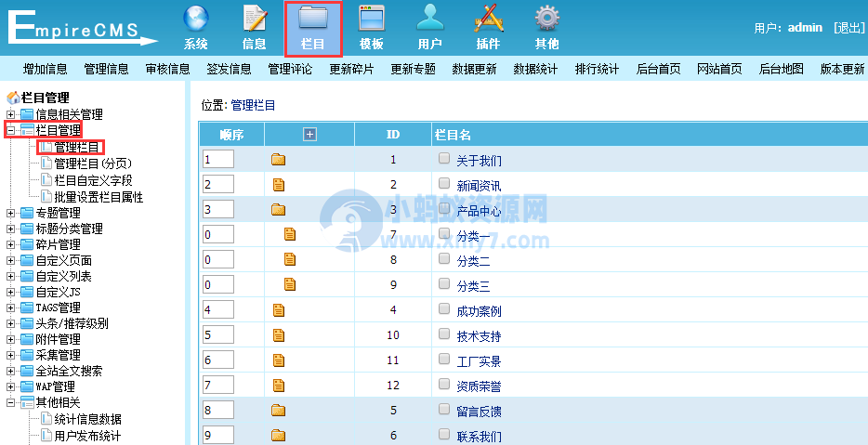Open the 信息 notepad icon
Image resolution: width=868 pixels, height=445 pixels.
[x=255, y=19]
